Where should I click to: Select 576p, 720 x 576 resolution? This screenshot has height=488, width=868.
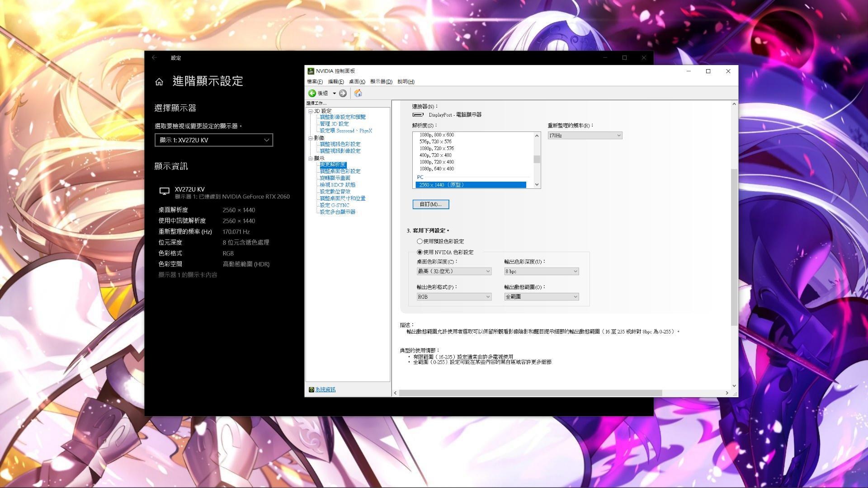[x=435, y=141]
